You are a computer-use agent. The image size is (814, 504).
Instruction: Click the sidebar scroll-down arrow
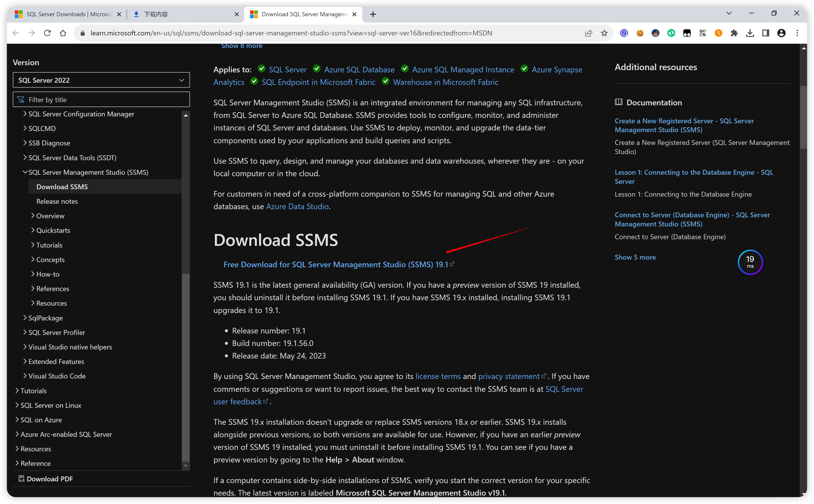186,466
